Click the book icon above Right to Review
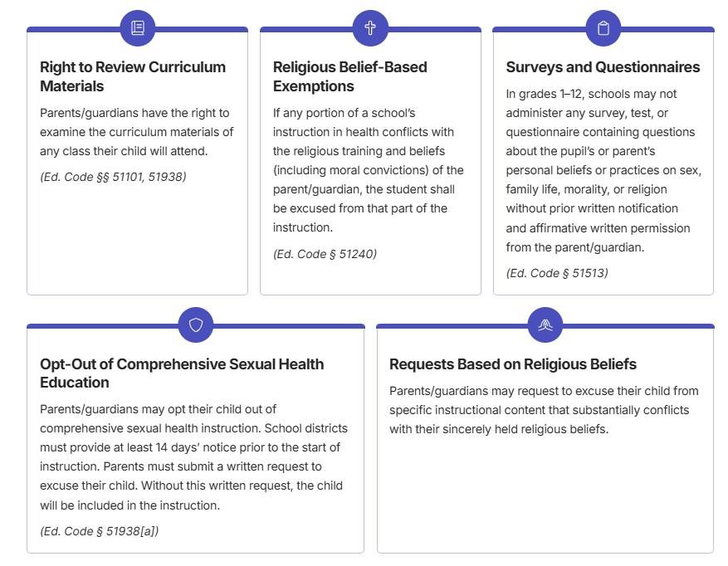The width and height of the screenshot is (728, 566). 138,28
